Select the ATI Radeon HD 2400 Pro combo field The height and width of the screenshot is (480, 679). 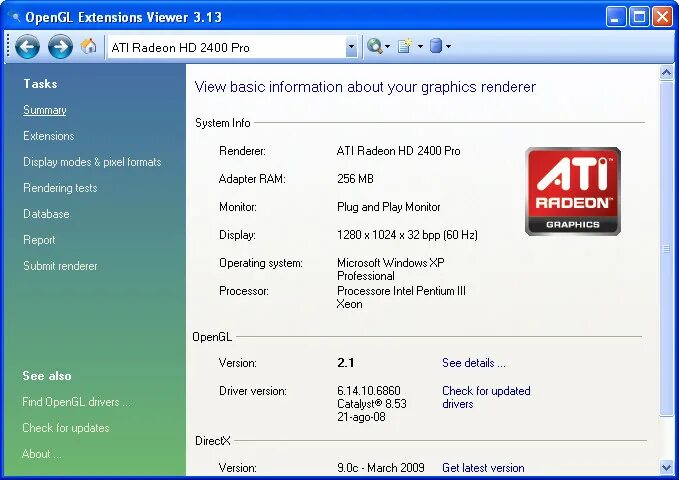tap(233, 47)
